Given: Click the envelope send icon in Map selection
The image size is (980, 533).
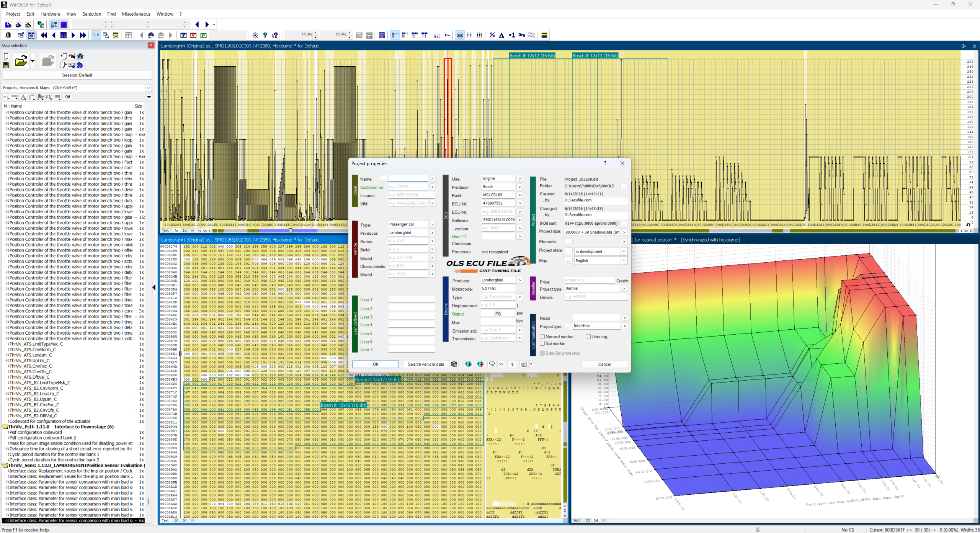Looking at the screenshot, I should pyautogui.click(x=72, y=65).
